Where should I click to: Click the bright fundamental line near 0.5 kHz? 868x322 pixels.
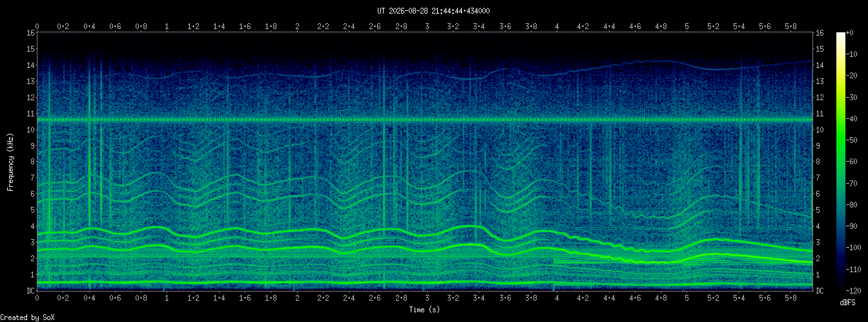pos(425,283)
